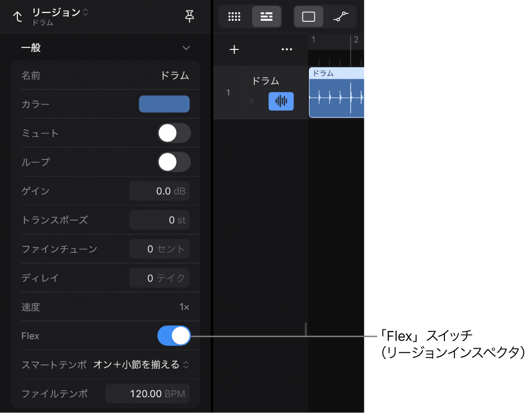Viewport: 532px width, 413px height.
Task: Click bar 1 on the ruler
Action: tap(313, 40)
